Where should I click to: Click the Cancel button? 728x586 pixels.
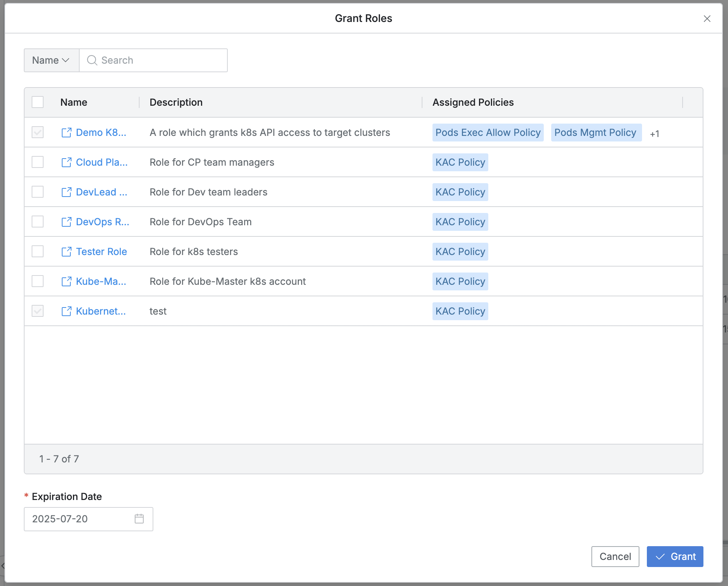[x=615, y=557]
